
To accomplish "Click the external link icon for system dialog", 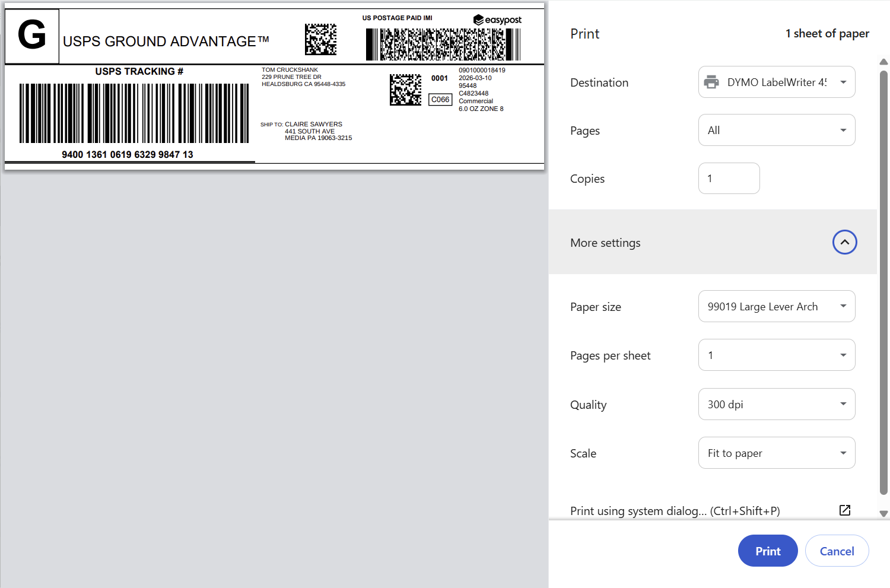I will click(x=845, y=510).
